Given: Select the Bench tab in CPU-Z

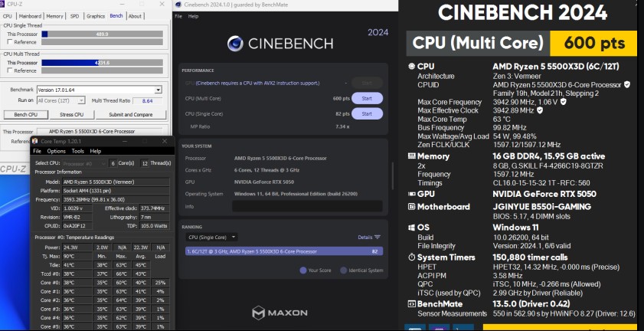Looking at the screenshot, I should tap(116, 15).
